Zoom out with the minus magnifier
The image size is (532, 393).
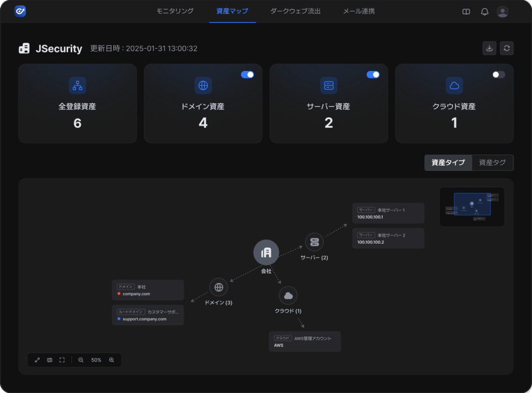tap(81, 360)
